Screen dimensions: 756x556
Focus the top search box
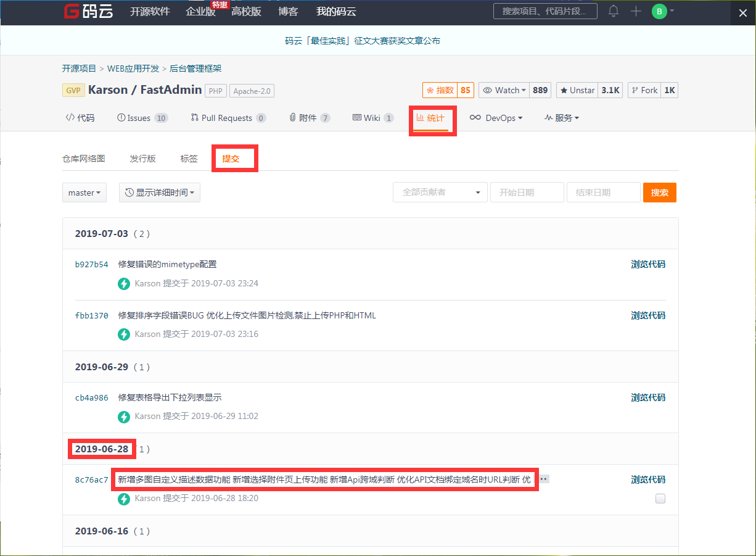tap(546, 11)
